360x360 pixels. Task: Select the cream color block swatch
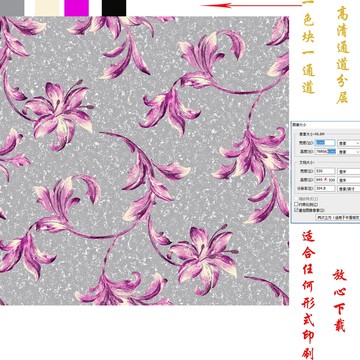click(47, 8)
